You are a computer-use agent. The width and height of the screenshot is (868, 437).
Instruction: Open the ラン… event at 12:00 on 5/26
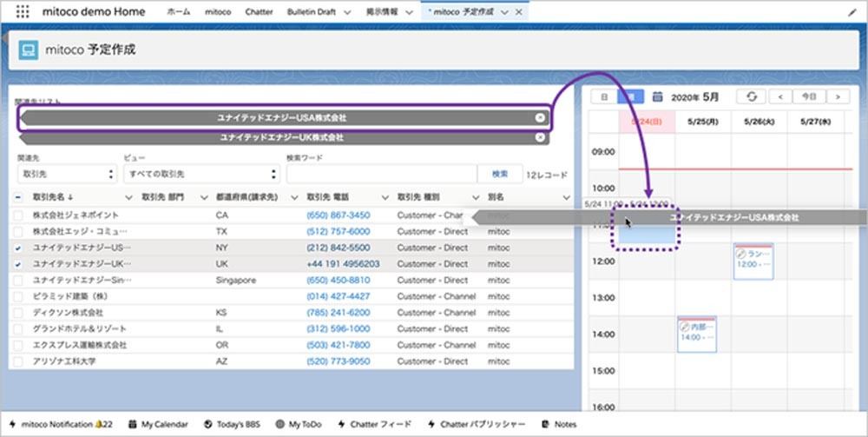pos(753,261)
